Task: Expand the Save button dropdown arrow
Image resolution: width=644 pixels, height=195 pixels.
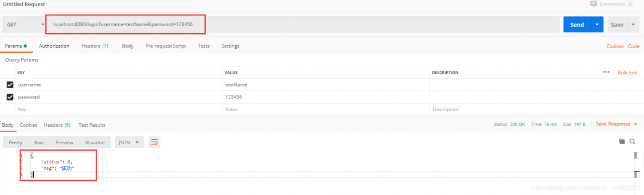Action: [x=634, y=25]
